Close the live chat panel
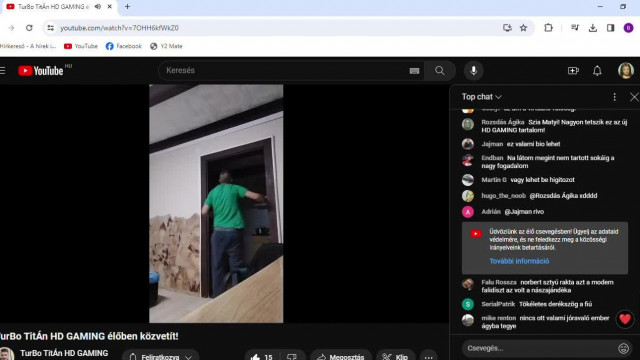The width and height of the screenshot is (640, 360). click(634, 97)
